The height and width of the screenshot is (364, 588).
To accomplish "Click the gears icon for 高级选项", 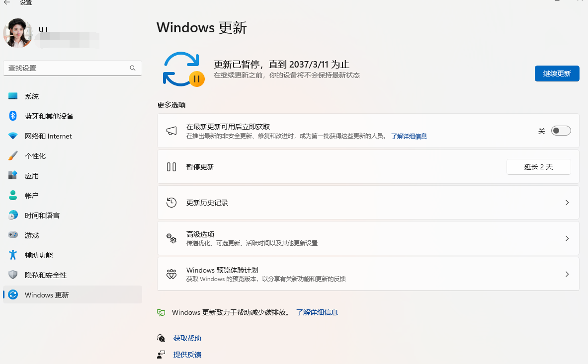I will [171, 238].
